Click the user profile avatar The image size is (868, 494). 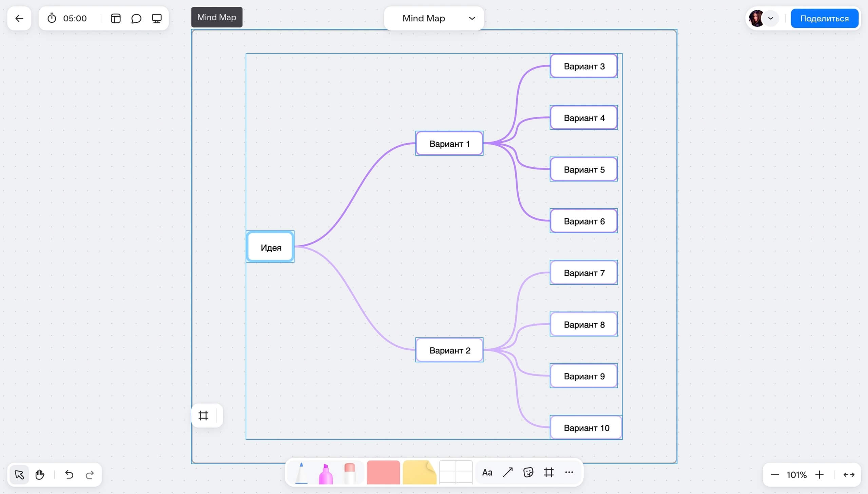tap(756, 18)
